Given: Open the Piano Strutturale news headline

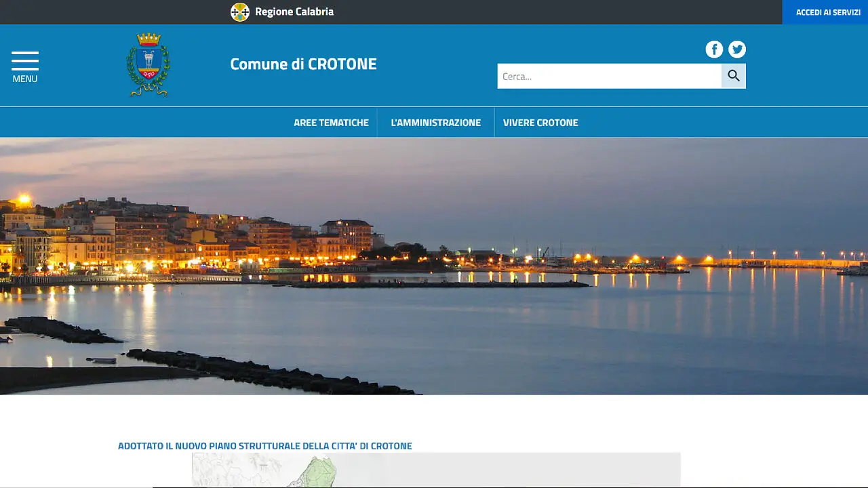Looking at the screenshot, I should (264, 446).
